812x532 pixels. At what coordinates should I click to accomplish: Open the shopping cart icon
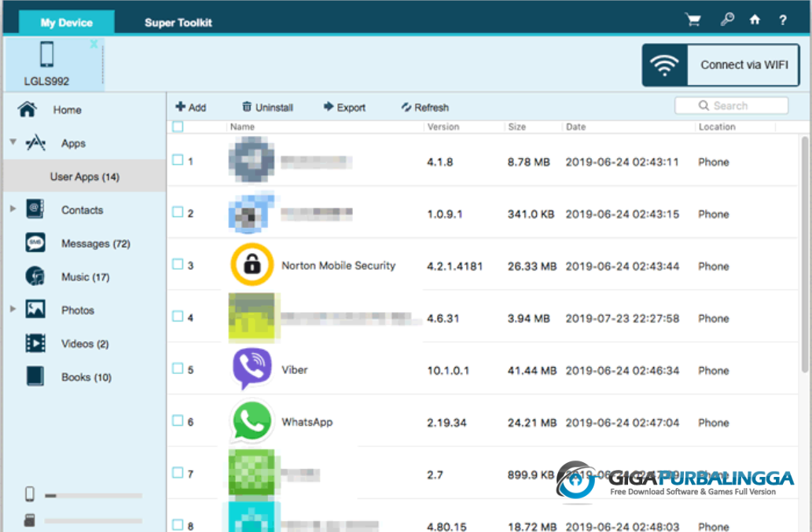(693, 20)
